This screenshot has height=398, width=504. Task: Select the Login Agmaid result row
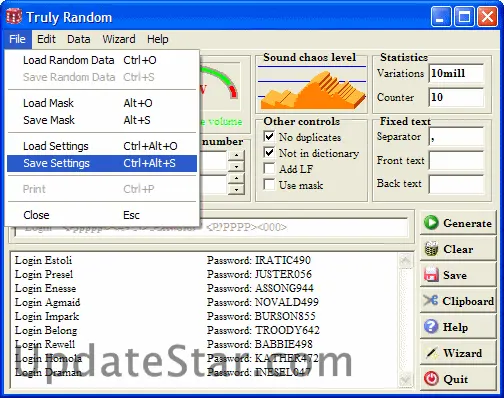pyautogui.click(x=48, y=302)
